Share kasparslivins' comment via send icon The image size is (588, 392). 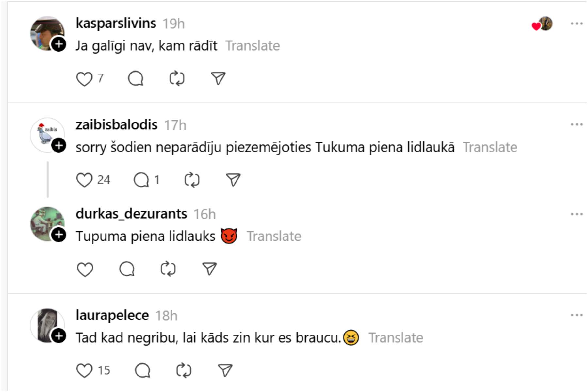pyautogui.click(x=218, y=78)
